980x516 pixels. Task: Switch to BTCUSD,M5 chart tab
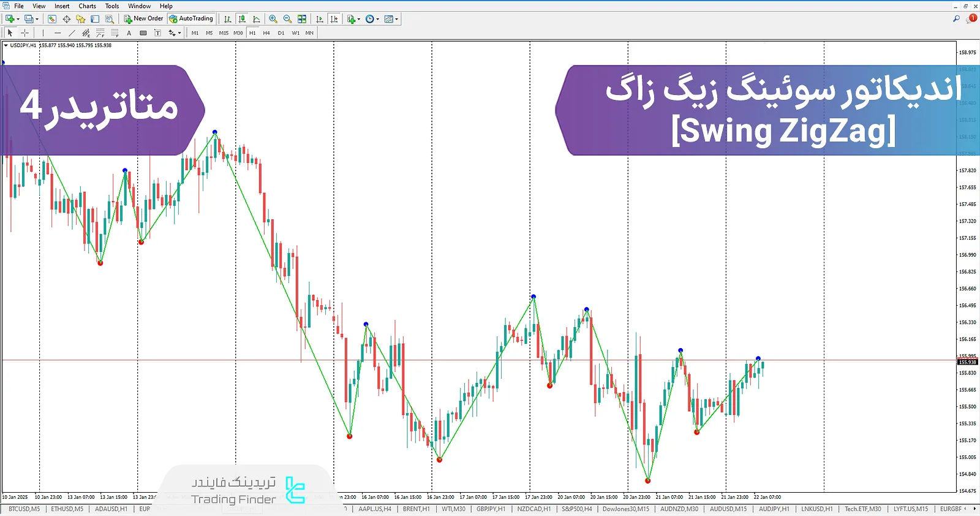(24, 509)
